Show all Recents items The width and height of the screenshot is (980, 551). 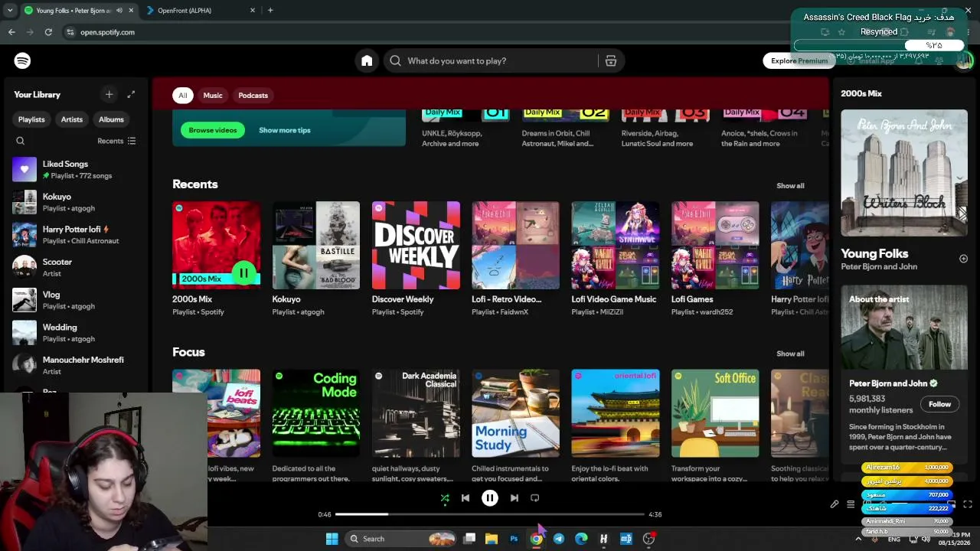coord(790,186)
